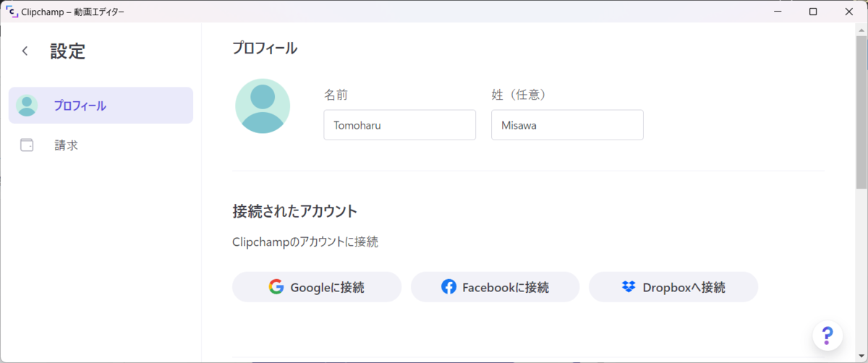The image size is (868, 363).
Task: Click the 名前 field containing Tomoharu
Action: coord(399,125)
